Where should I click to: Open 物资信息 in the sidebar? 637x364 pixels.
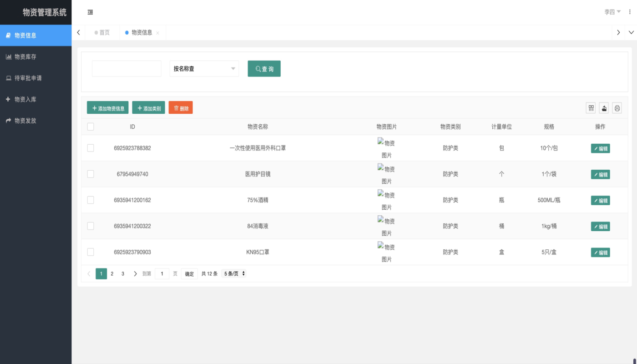click(x=35, y=35)
